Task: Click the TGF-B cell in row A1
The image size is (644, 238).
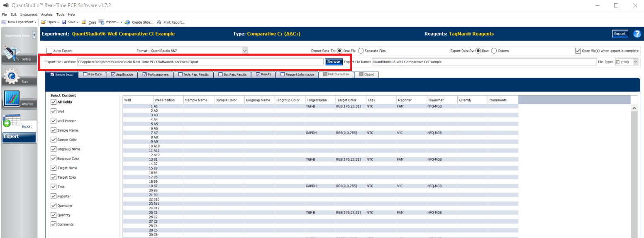Action: point(320,106)
